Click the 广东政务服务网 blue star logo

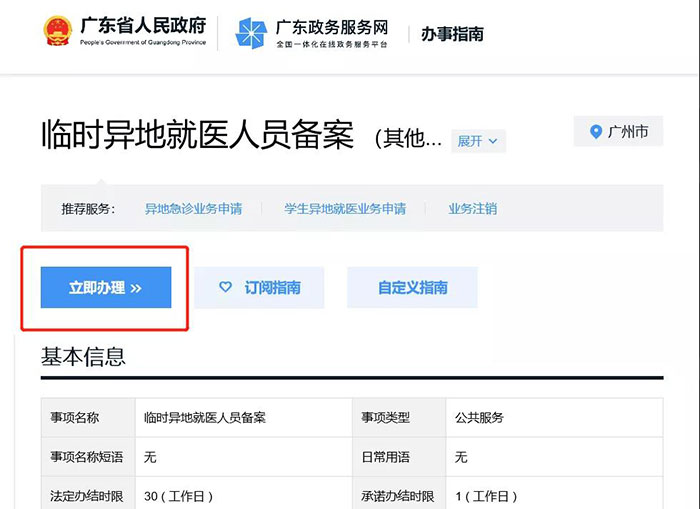click(x=251, y=33)
